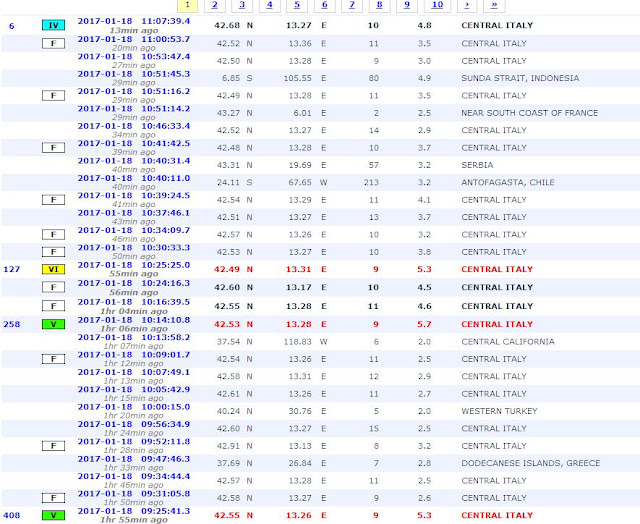Image resolution: width=640 pixels, height=524 pixels.
Task: Select the NEAR SOUTH COAST OF FRANCE text
Action: pos(529,113)
